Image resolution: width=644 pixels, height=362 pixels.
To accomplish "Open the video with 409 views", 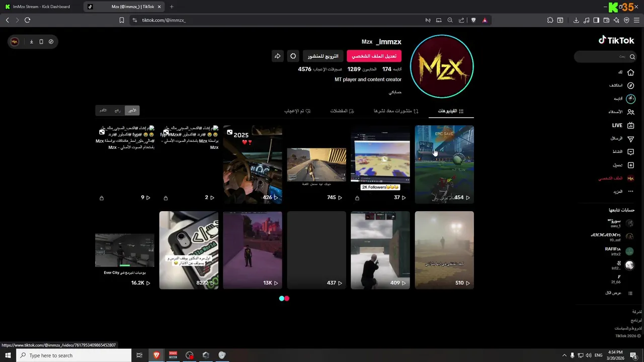I will (380, 250).
